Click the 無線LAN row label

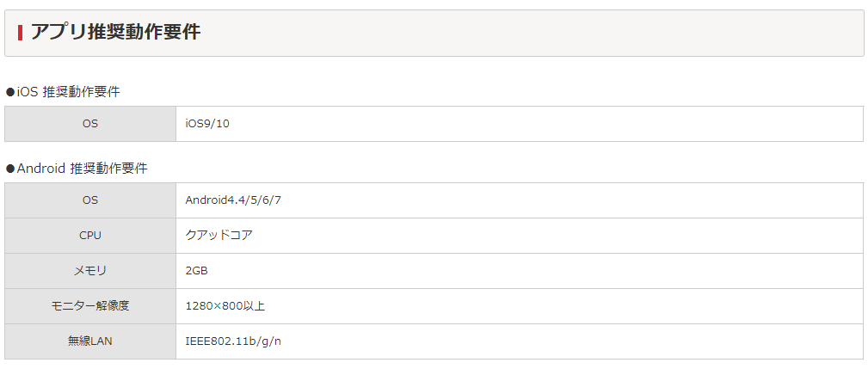[90, 341]
